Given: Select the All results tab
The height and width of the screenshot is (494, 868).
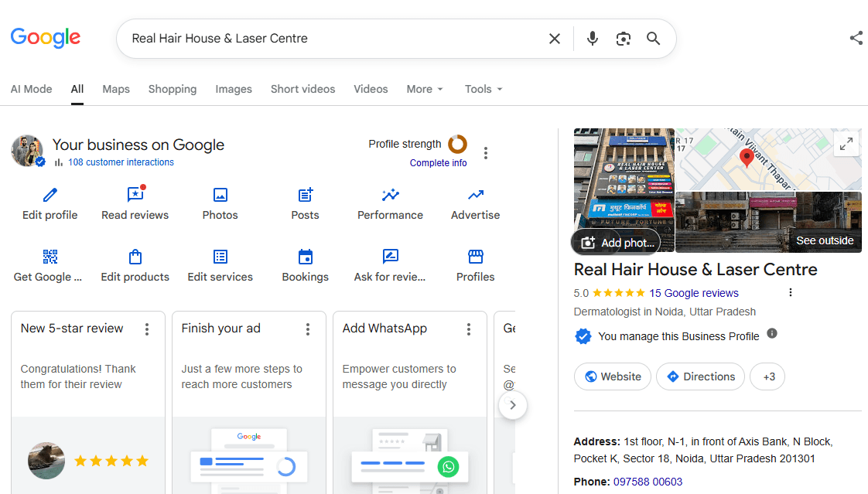Looking at the screenshot, I should (x=77, y=89).
